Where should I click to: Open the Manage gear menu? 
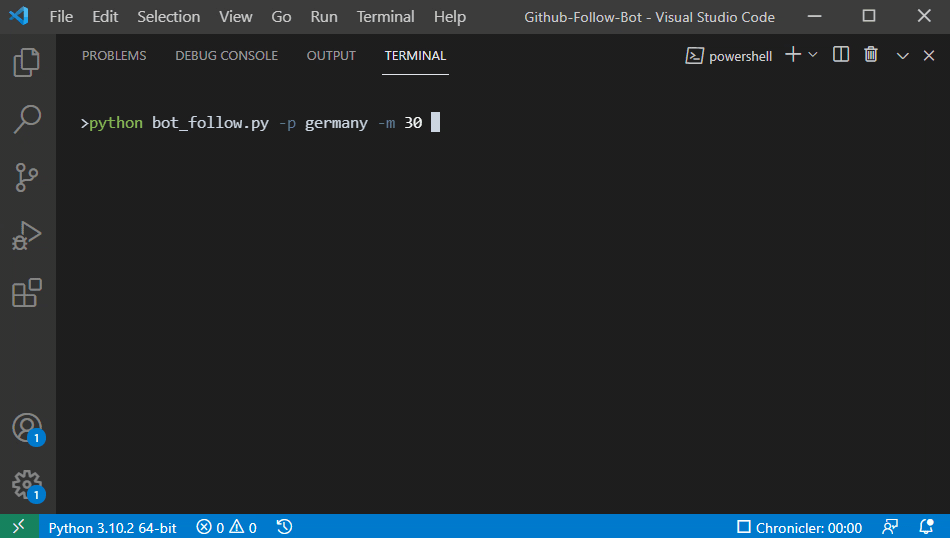click(28, 486)
